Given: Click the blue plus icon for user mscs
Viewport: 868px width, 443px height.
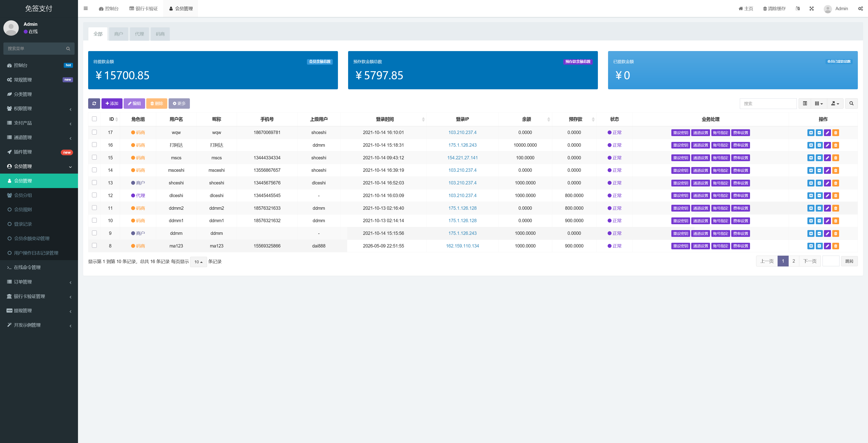Looking at the screenshot, I should click(811, 158).
